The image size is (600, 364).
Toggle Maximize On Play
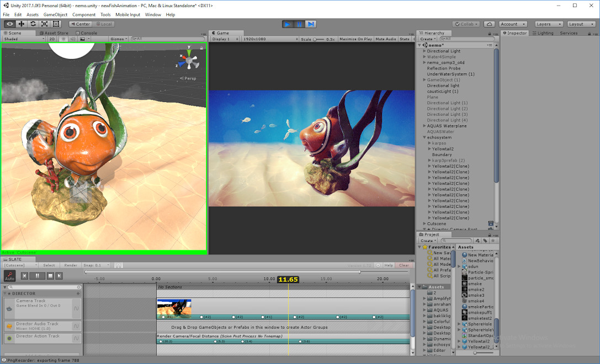pyautogui.click(x=355, y=39)
